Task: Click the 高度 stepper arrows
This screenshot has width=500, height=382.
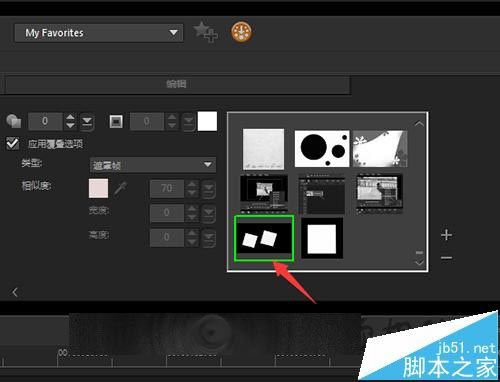Action: point(192,238)
